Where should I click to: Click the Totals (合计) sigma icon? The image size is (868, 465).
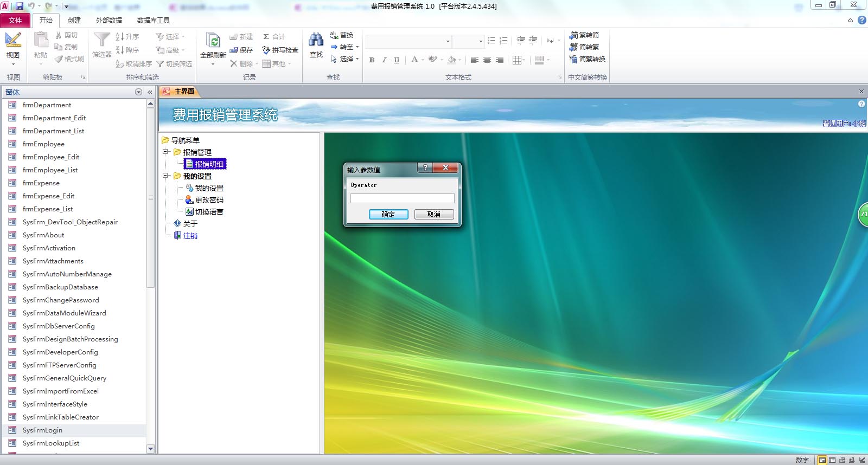coord(266,36)
